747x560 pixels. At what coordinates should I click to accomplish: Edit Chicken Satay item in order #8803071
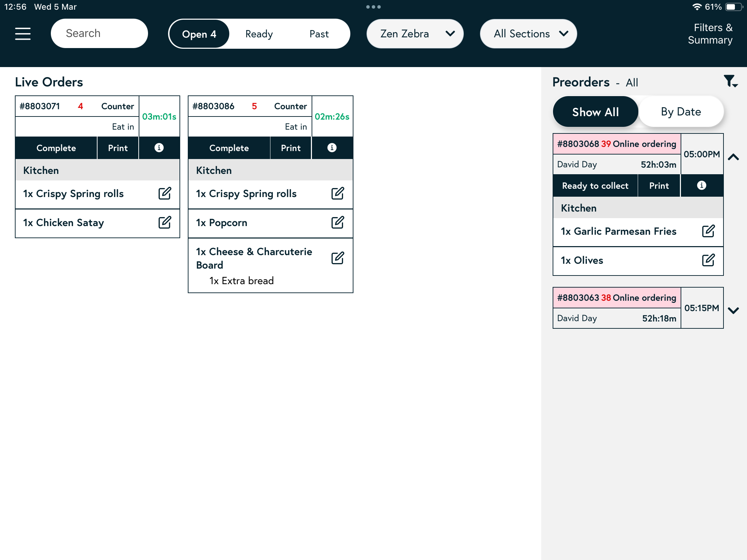pos(165,223)
